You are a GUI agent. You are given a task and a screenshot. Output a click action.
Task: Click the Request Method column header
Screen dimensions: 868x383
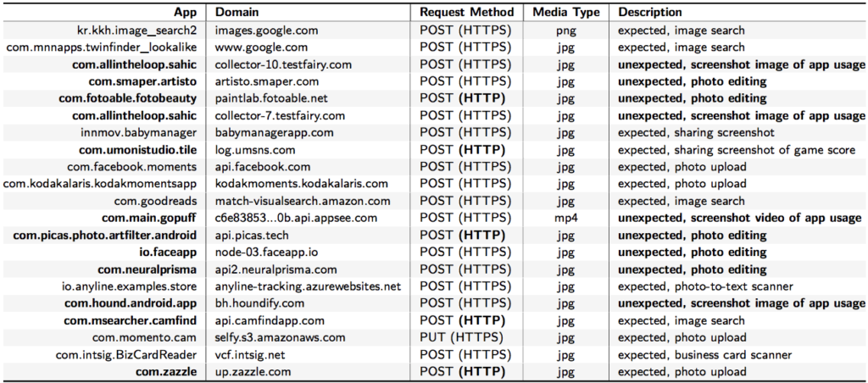(x=467, y=12)
